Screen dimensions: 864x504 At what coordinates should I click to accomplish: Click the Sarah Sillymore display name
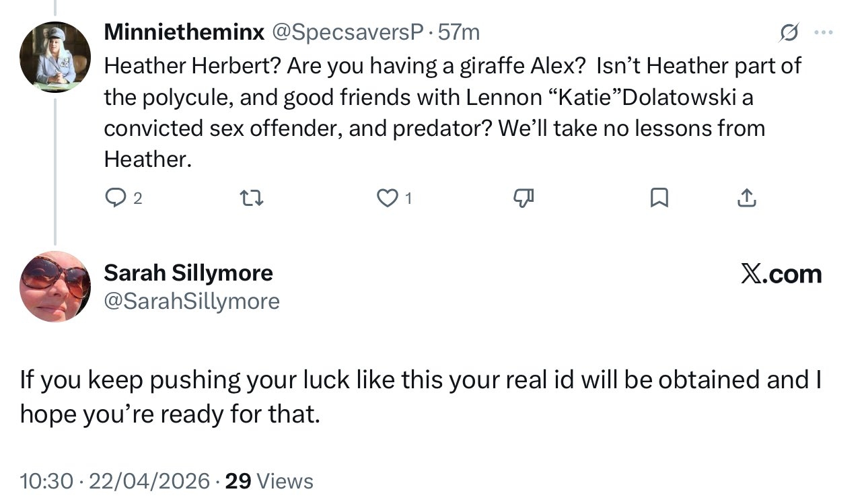[188, 273]
